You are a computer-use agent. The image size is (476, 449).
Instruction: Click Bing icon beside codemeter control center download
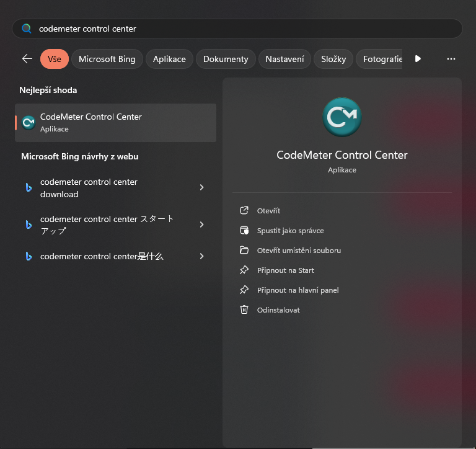click(x=29, y=188)
